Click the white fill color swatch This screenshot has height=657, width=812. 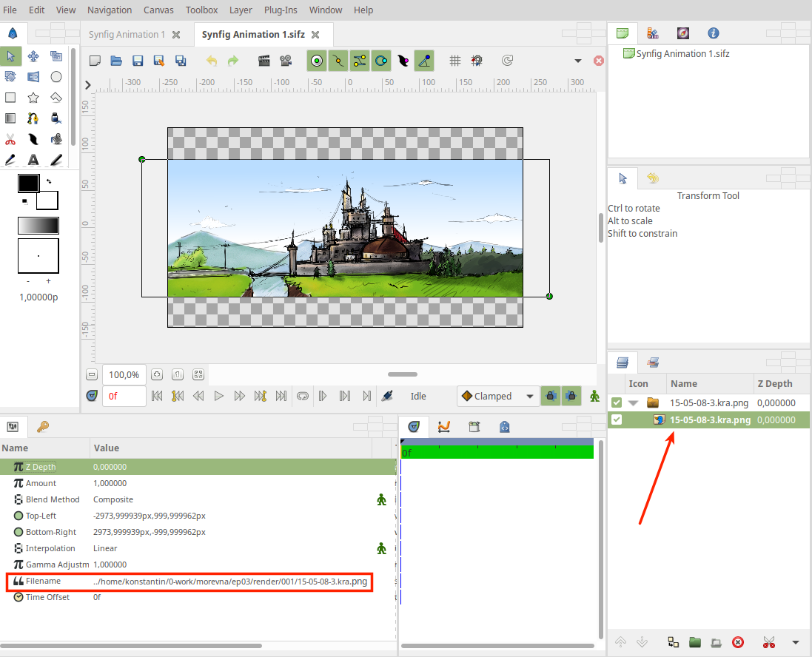47,200
